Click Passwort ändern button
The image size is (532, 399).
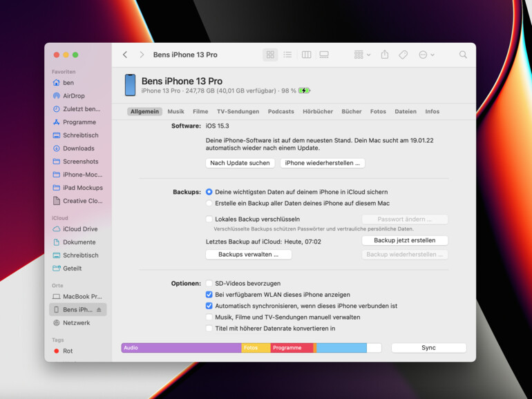click(405, 220)
